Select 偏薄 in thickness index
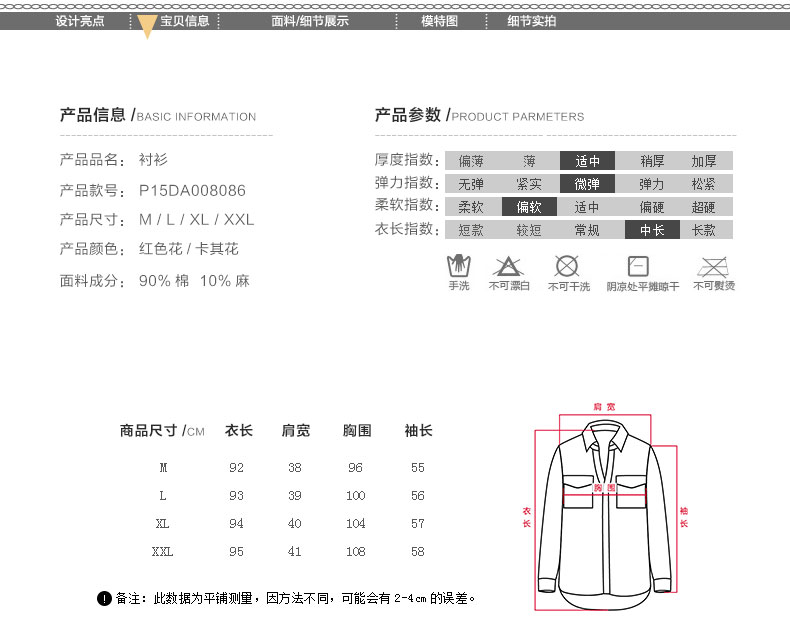This screenshot has width=790, height=635. 471,161
